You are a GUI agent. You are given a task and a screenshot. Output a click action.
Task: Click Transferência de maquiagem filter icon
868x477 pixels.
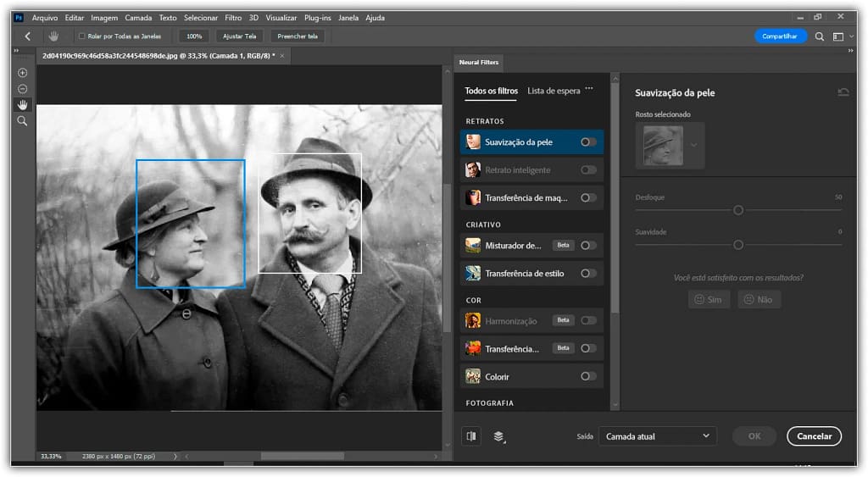(x=473, y=197)
